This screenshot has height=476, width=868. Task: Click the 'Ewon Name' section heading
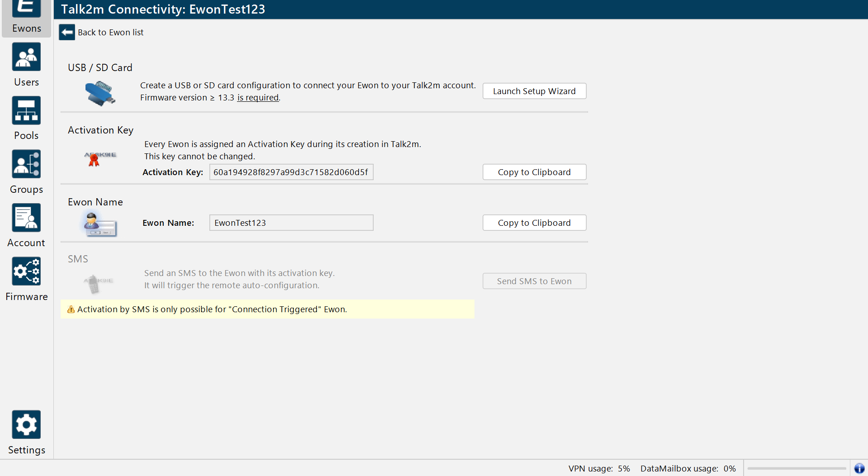[95, 202]
